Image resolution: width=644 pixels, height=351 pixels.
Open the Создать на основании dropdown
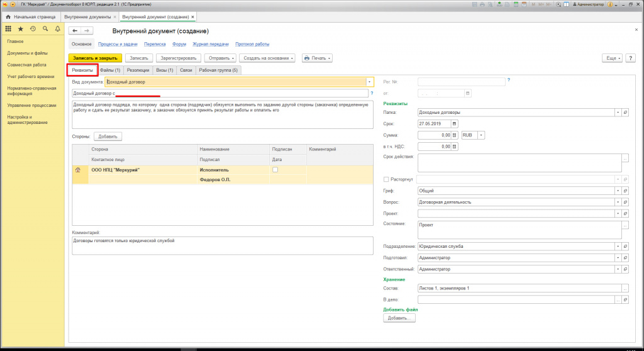click(x=267, y=58)
